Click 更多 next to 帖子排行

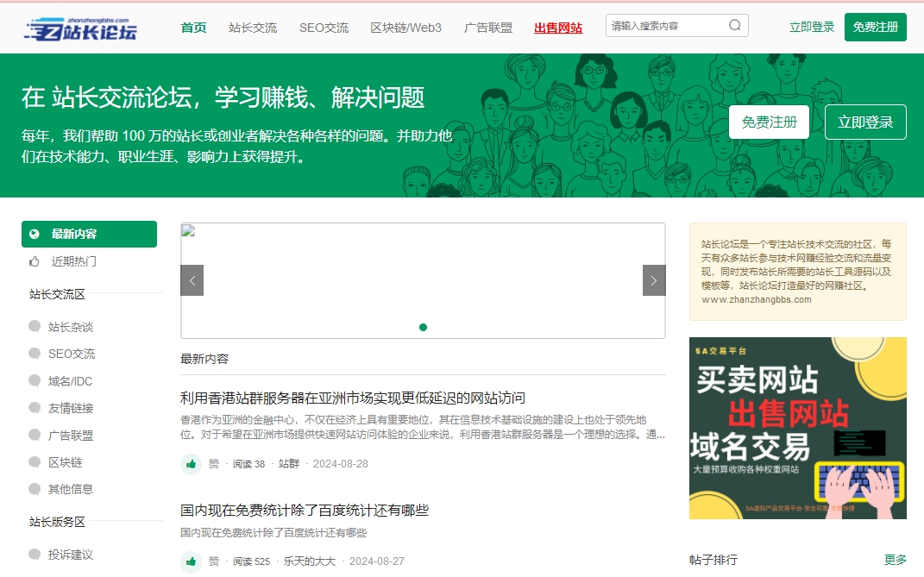896,559
